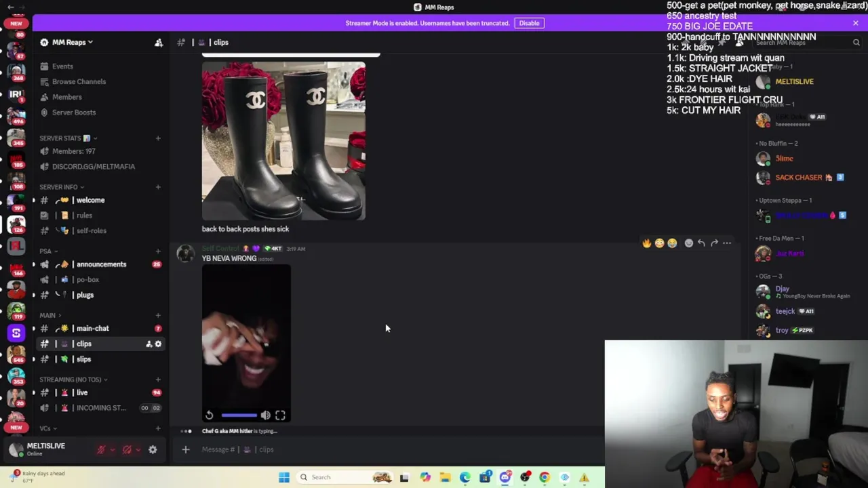Add a channel to SERVER INFO category
The image size is (868, 488).
[158, 187]
